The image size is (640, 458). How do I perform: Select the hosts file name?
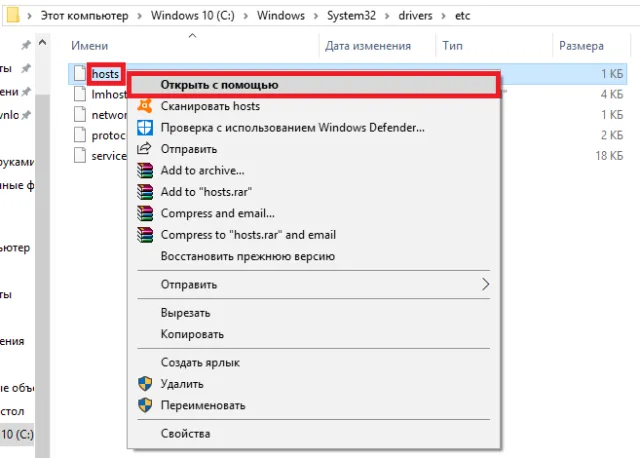(105, 74)
